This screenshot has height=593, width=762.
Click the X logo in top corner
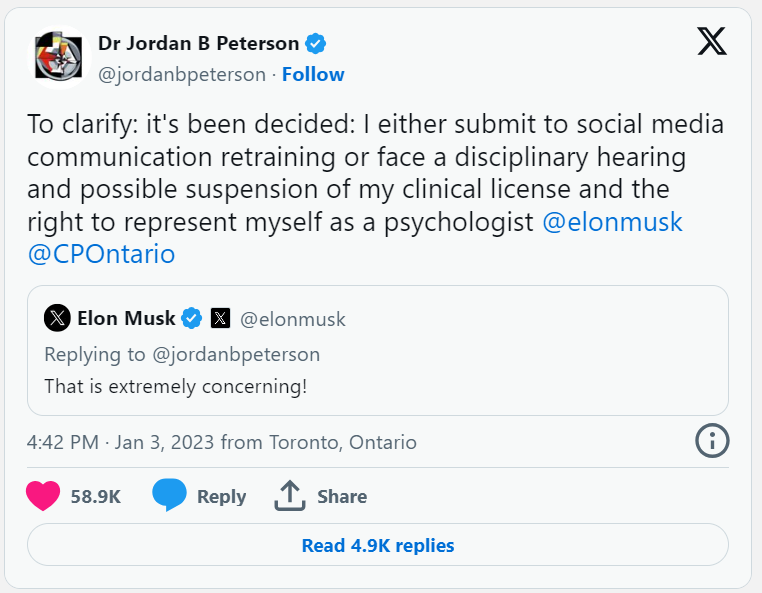click(x=712, y=41)
